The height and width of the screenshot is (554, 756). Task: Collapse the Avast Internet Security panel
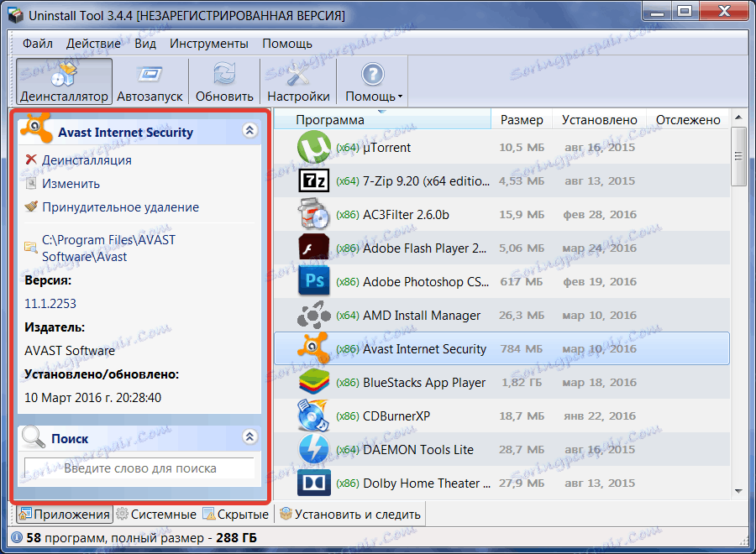tap(249, 130)
